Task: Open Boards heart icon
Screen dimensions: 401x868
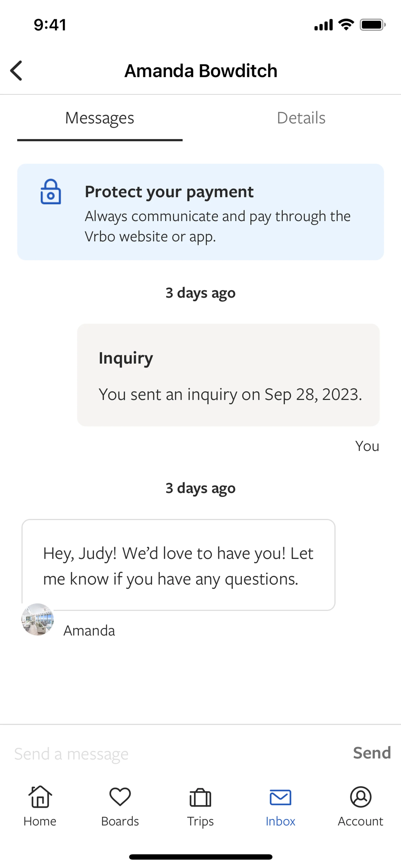Action: coord(120,797)
